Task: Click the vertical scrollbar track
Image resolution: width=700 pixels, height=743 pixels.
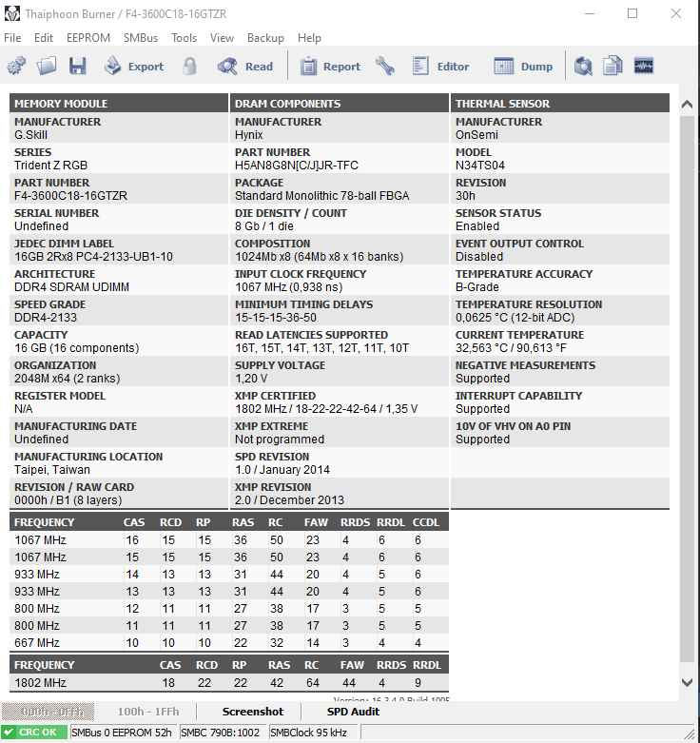Action: click(x=688, y=388)
